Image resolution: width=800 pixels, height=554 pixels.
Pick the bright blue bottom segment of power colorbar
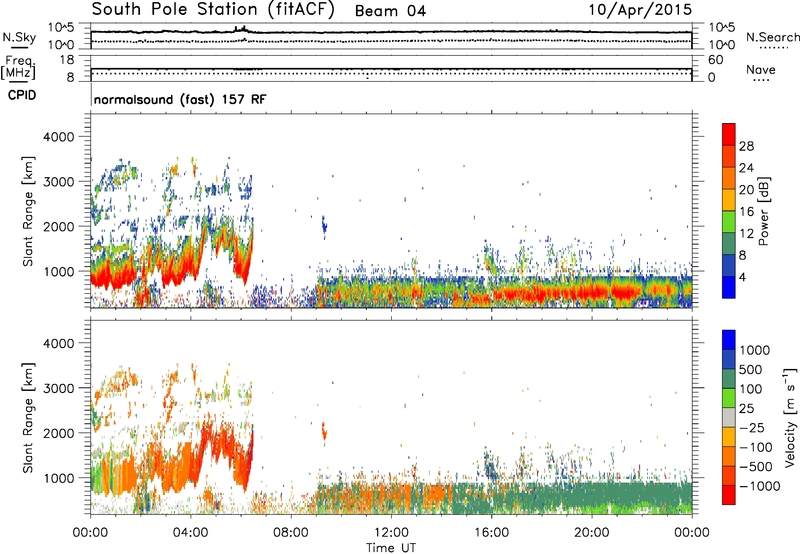(729, 288)
